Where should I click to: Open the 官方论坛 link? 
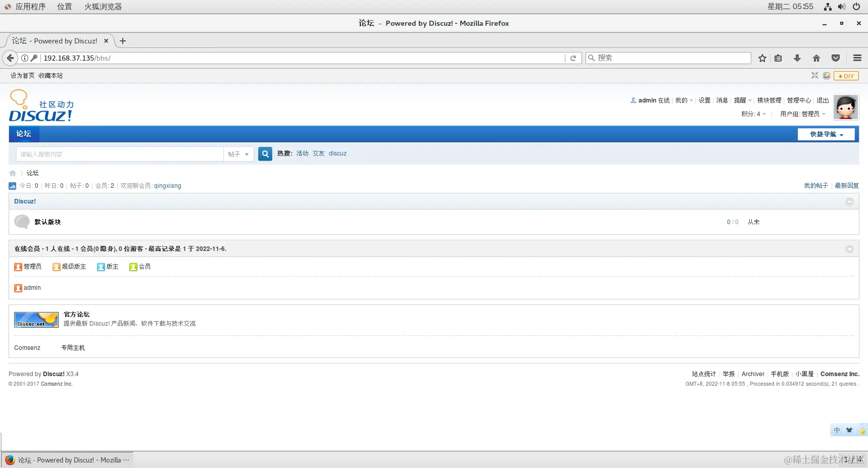pyautogui.click(x=76, y=315)
